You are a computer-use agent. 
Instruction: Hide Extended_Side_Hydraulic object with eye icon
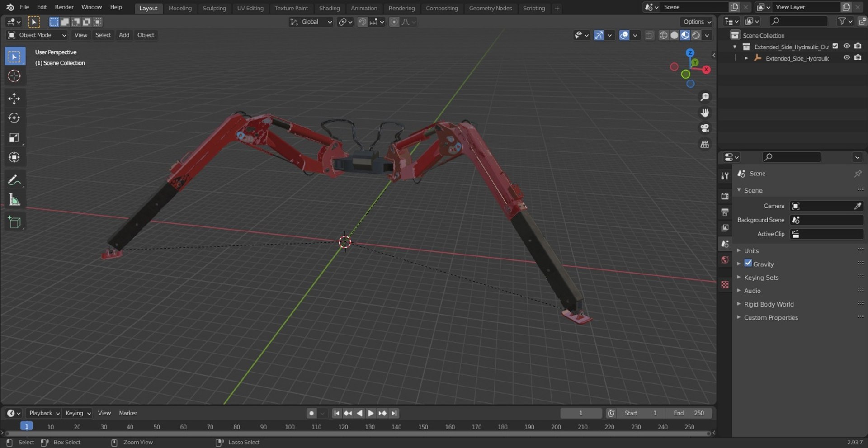click(x=846, y=58)
